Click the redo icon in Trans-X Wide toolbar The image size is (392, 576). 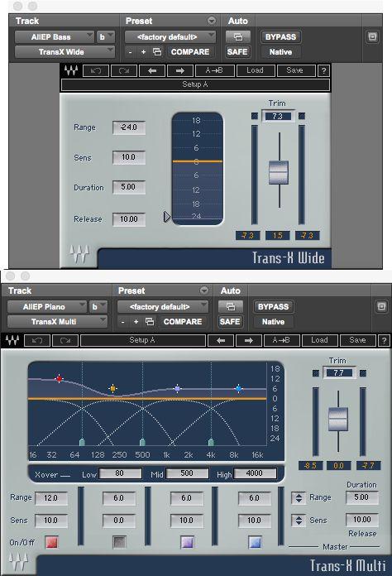(x=124, y=70)
